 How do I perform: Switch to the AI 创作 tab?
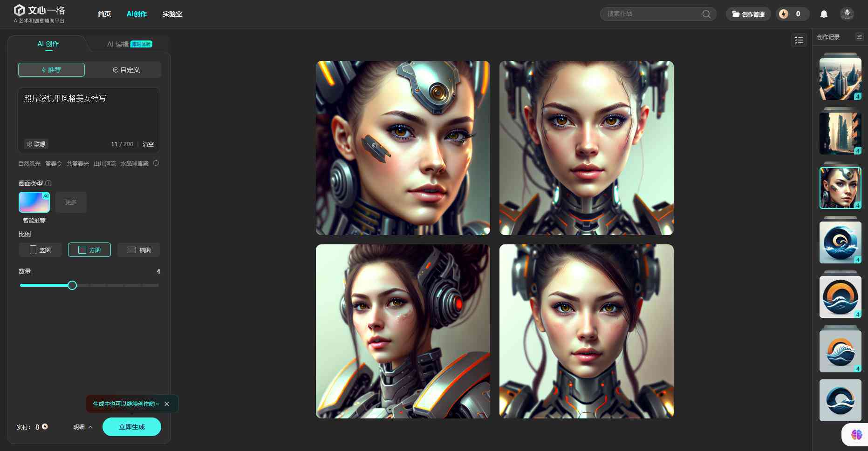tap(48, 44)
